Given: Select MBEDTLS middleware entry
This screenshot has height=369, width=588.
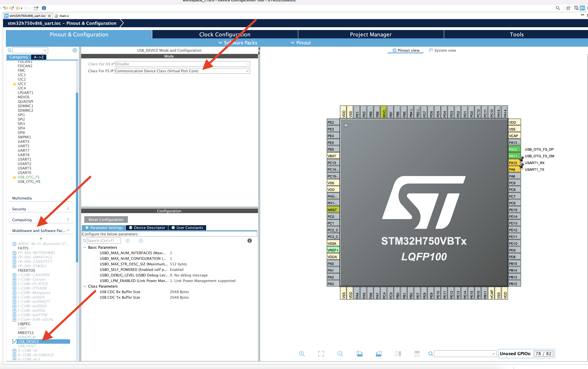Looking at the screenshot, I should (26, 333).
